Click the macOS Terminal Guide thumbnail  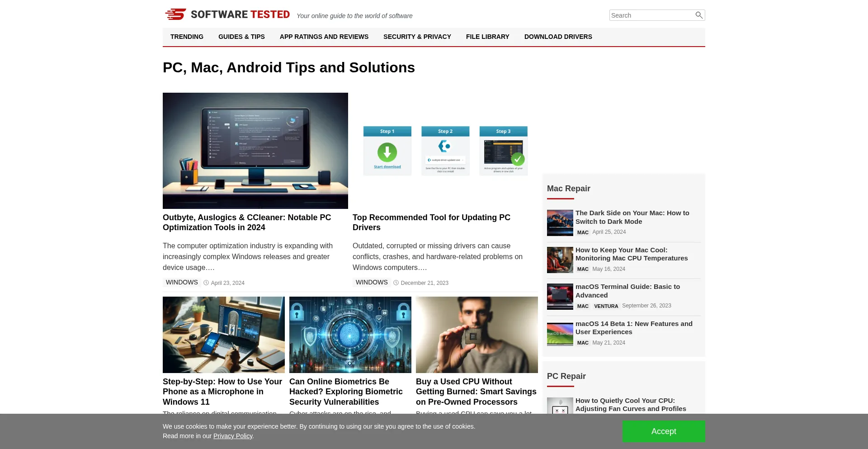tap(560, 297)
